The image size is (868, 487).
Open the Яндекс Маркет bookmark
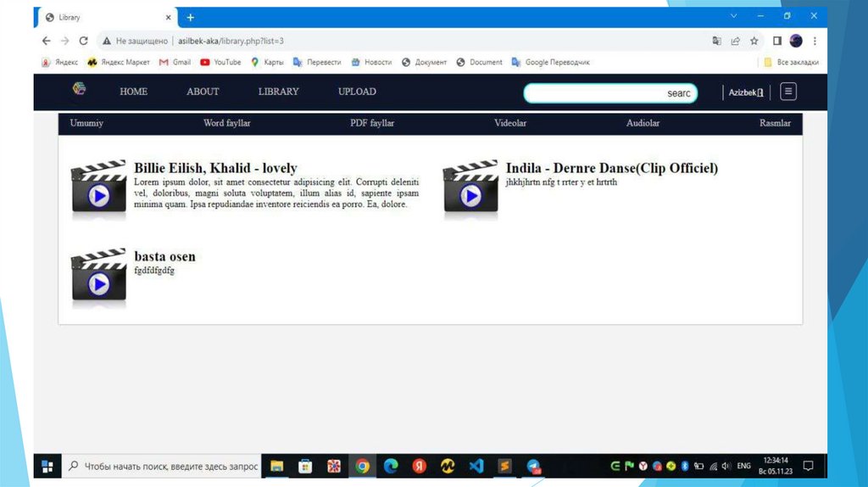coord(119,62)
